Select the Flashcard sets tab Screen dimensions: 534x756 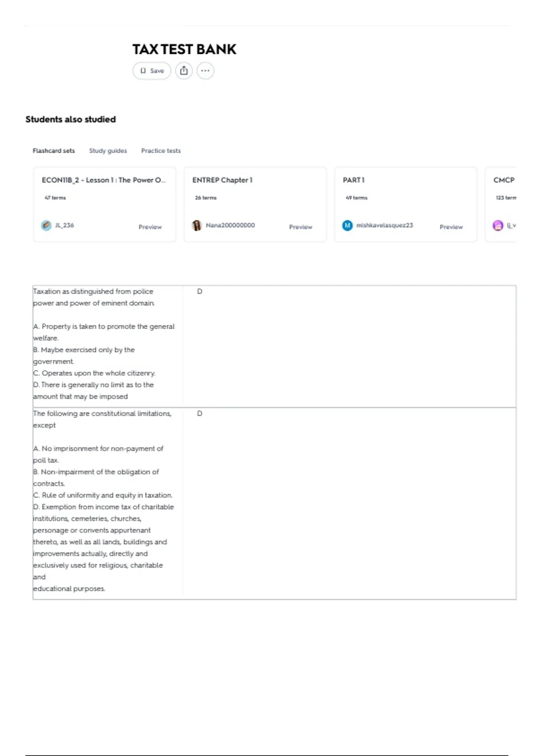point(54,151)
